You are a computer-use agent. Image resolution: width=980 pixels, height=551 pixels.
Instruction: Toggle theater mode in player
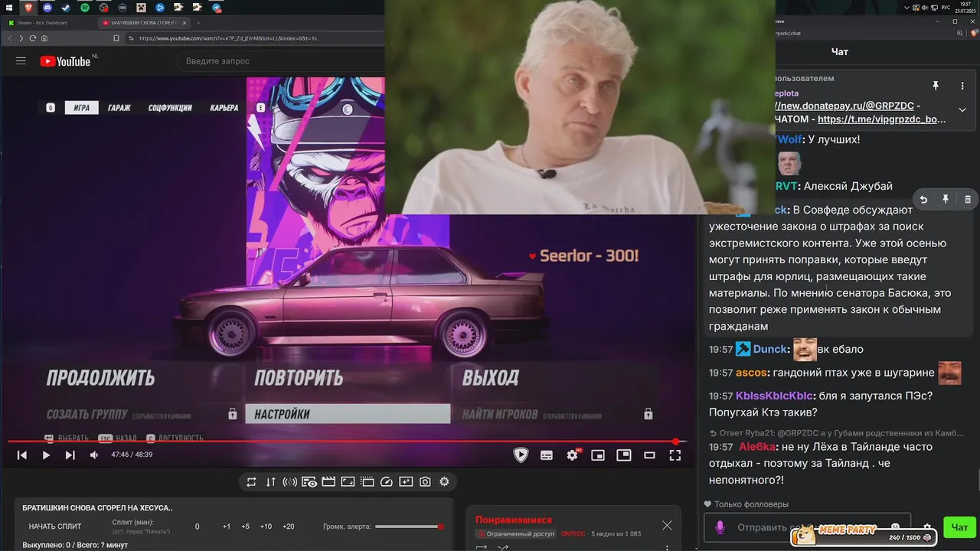tap(649, 455)
